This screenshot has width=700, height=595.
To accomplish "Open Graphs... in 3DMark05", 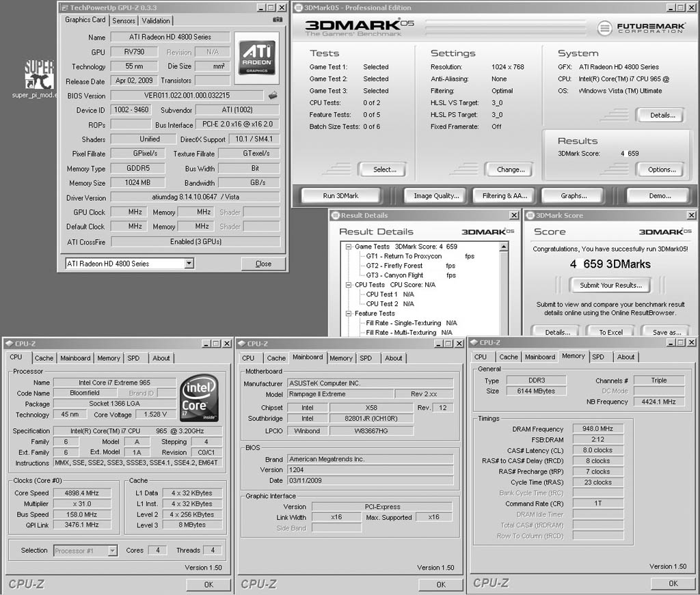I will [x=574, y=195].
